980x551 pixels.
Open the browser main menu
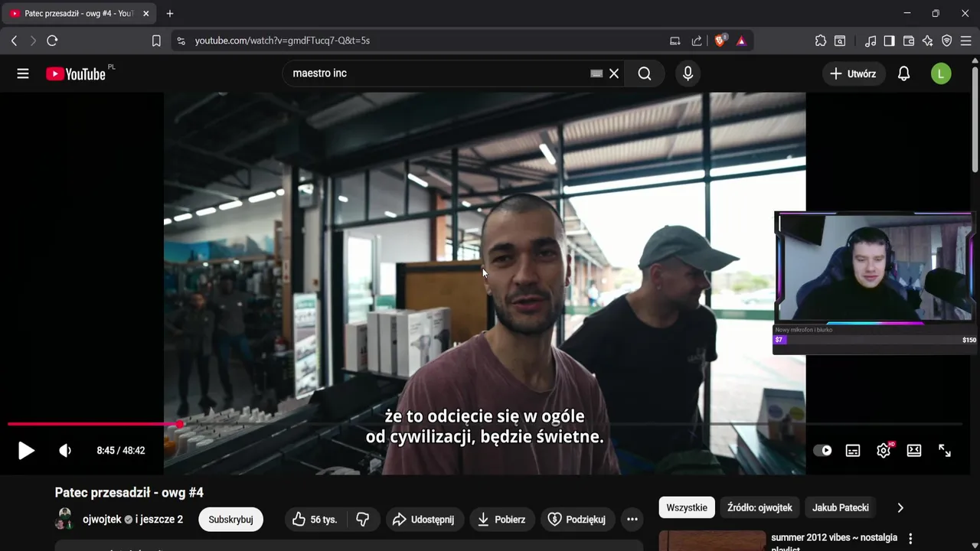point(966,41)
